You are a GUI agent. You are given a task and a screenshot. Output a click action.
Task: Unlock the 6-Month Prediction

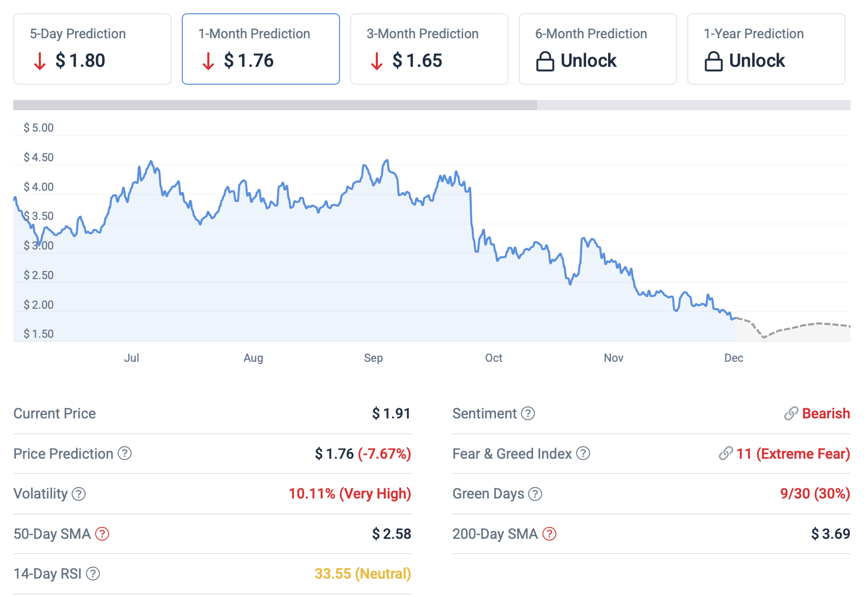(x=598, y=49)
